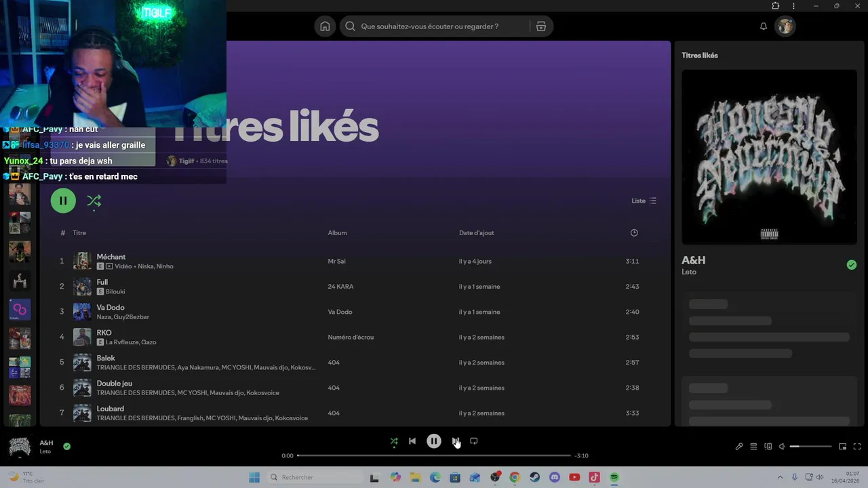868x488 pixels.
Task: Seek on the song progress bar
Action: (x=434, y=455)
